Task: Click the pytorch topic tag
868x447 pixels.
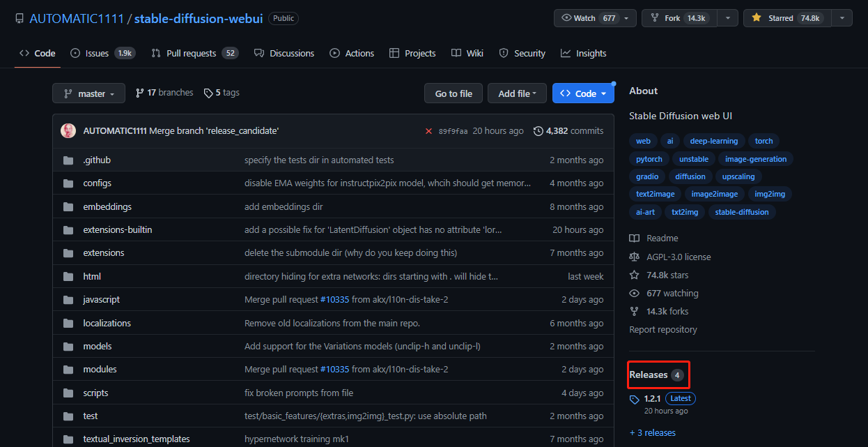Action: pos(649,159)
